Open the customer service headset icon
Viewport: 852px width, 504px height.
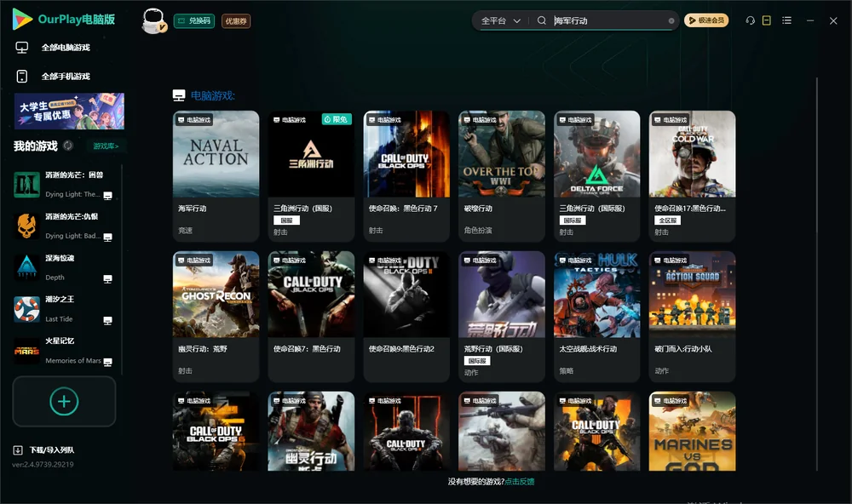pyautogui.click(x=750, y=20)
